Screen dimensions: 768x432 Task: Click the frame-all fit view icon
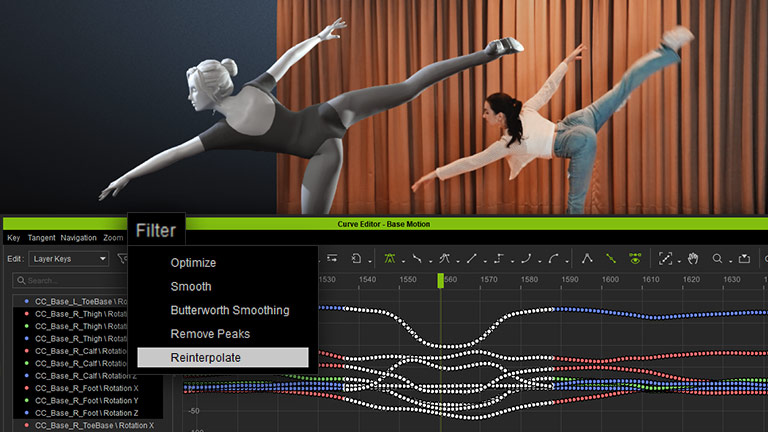tap(666, 258)
